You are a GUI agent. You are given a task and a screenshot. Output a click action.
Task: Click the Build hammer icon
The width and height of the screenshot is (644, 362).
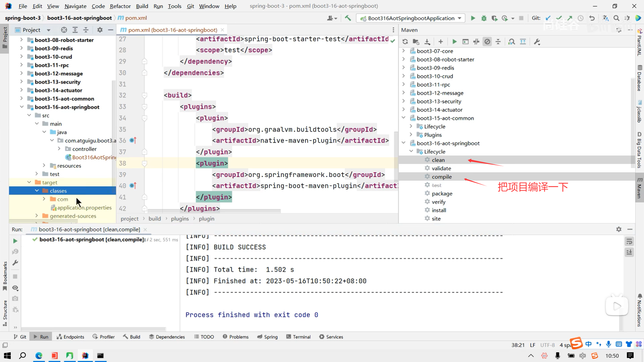pos(348,18)
